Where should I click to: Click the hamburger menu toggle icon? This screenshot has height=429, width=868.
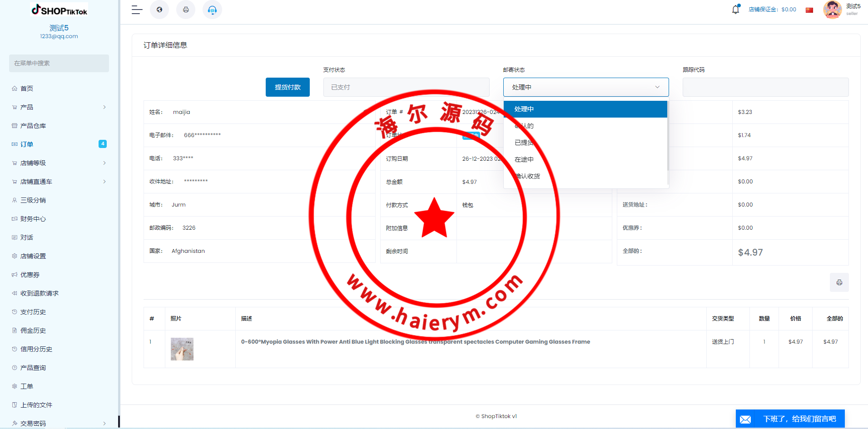click(x=137, y=10)
